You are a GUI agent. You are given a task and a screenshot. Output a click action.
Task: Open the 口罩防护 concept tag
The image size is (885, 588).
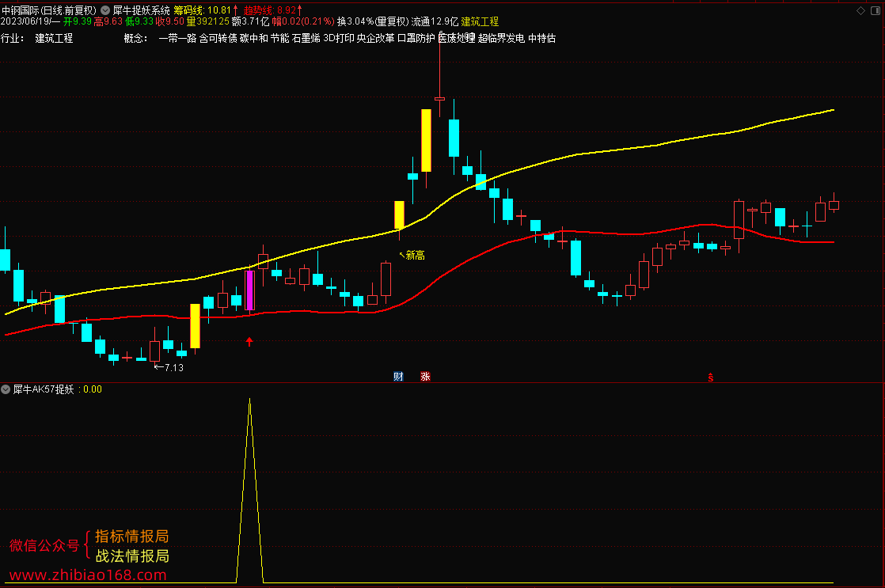pos(416,38)
